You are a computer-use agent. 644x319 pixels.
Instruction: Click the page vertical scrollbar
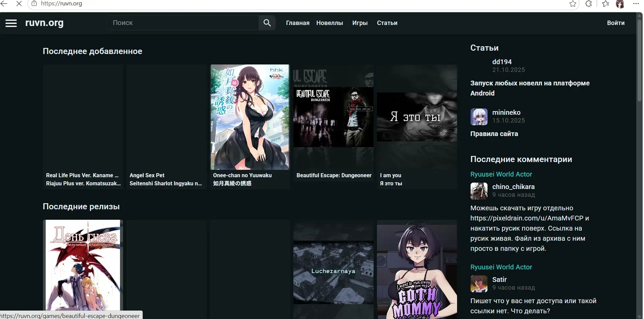click(639, 165)
